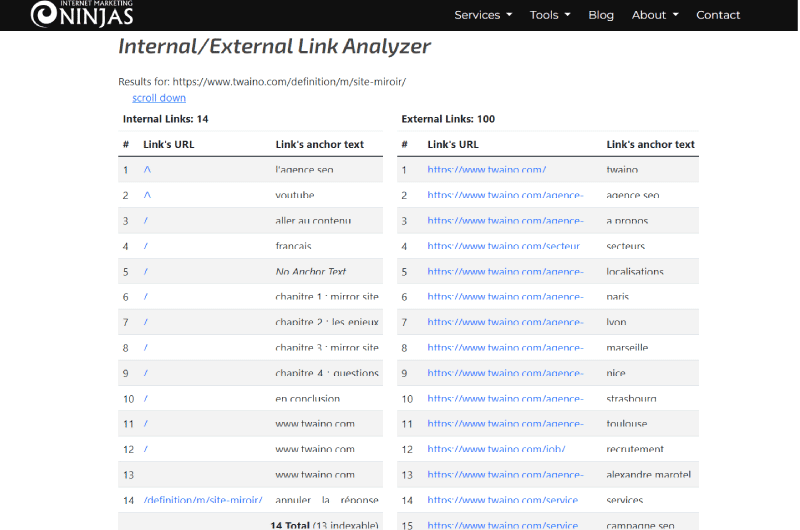Select the anchor text marseille

click(x=627, y=348)
